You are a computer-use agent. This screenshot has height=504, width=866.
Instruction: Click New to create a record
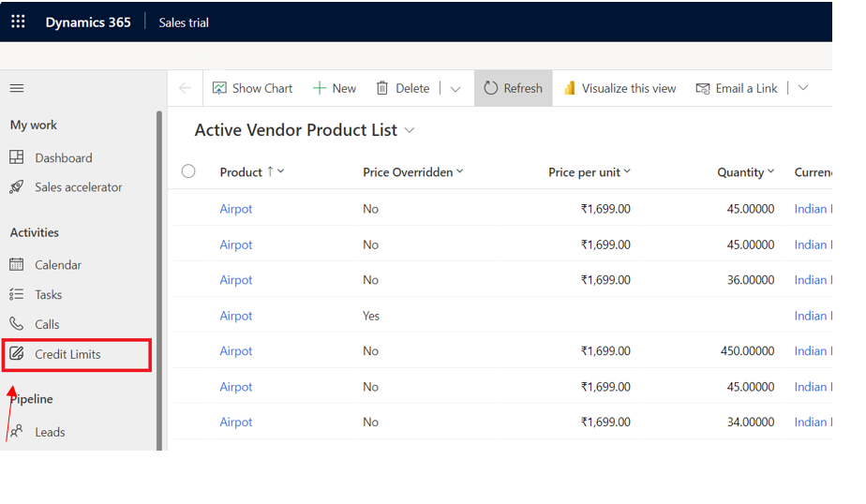click(335, 88)
